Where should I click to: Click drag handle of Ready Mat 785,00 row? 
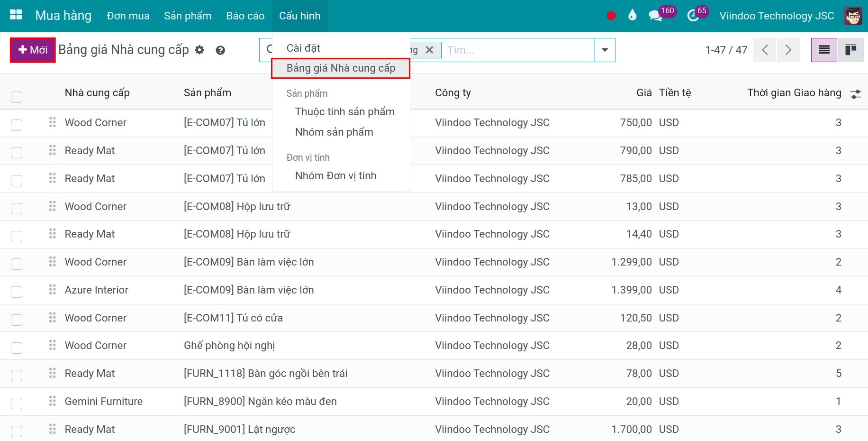pos(53,178)
